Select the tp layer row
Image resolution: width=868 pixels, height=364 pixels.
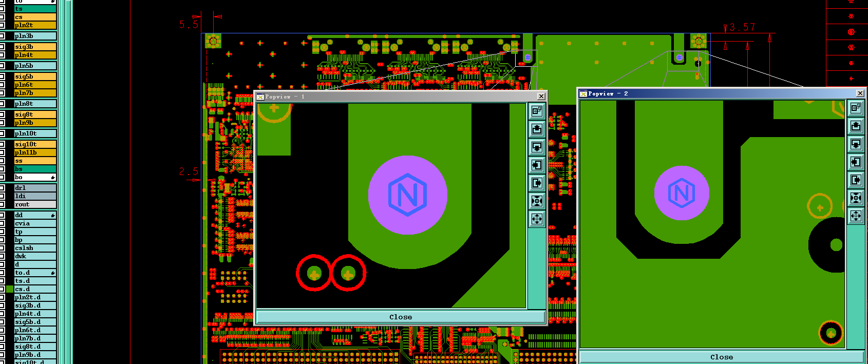coord(35,232)
